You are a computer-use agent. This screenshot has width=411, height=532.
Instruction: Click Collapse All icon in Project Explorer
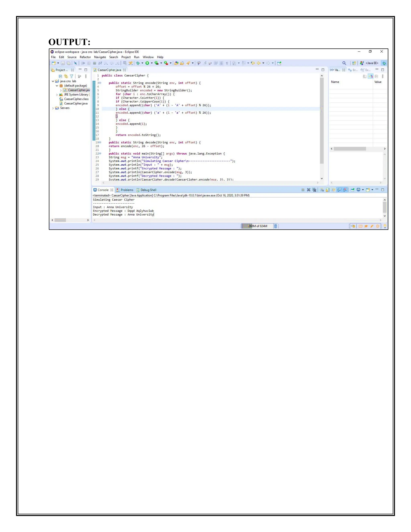click(60, 76)
